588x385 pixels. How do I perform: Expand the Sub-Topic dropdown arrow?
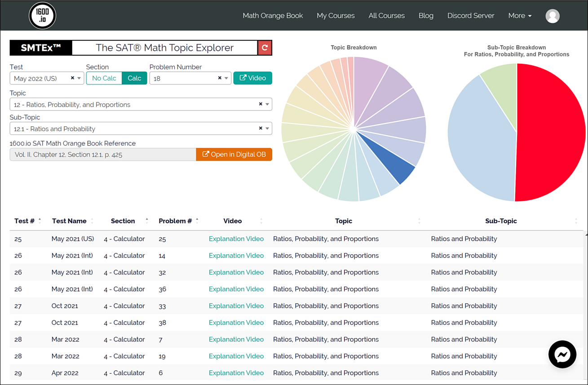[x=267, y=128]
